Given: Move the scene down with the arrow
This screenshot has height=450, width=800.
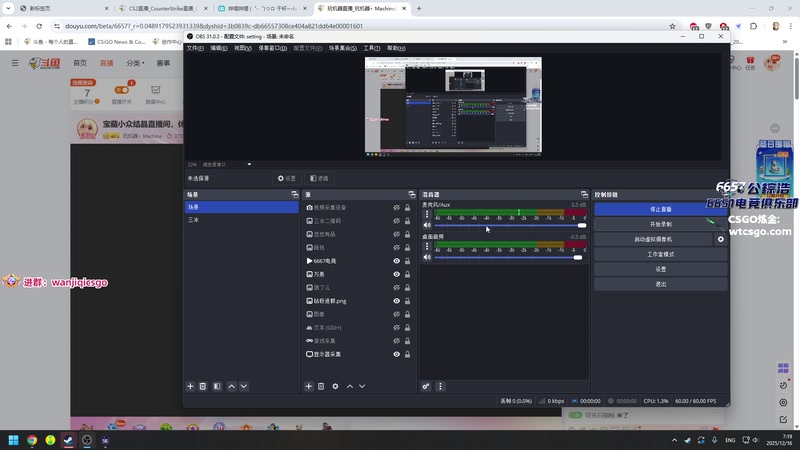Looking at the screenshot, I should 244,386.
